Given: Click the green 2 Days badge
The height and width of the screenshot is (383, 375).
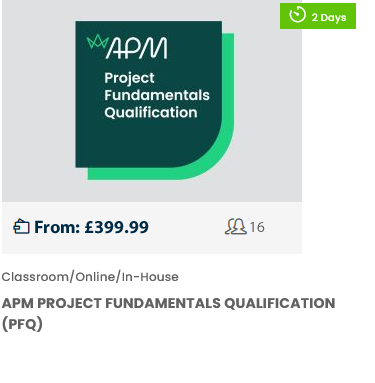Looking at the screenshot, I should coord(318,16).
